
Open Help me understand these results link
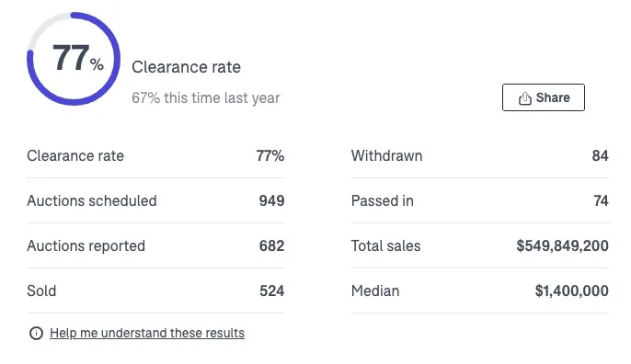[147, 333]
